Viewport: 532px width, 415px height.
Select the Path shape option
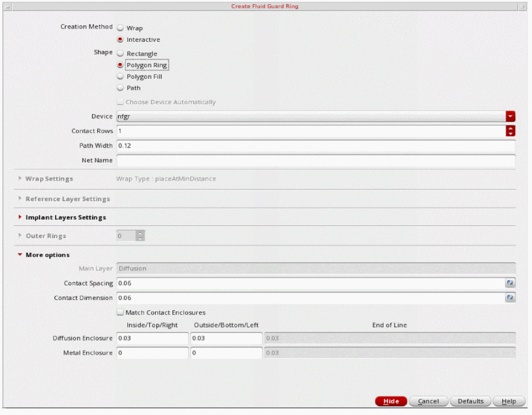click(120, 88)
